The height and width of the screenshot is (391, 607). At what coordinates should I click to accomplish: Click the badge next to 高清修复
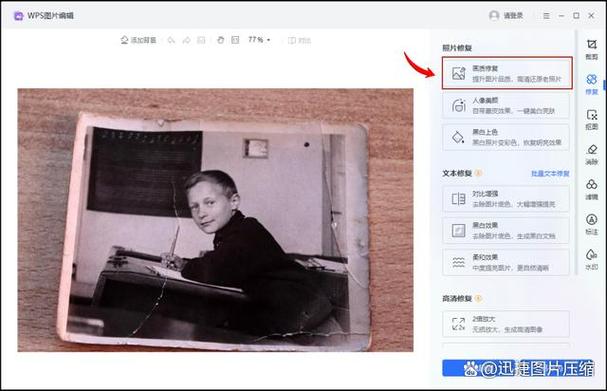(x=478, y=298)
